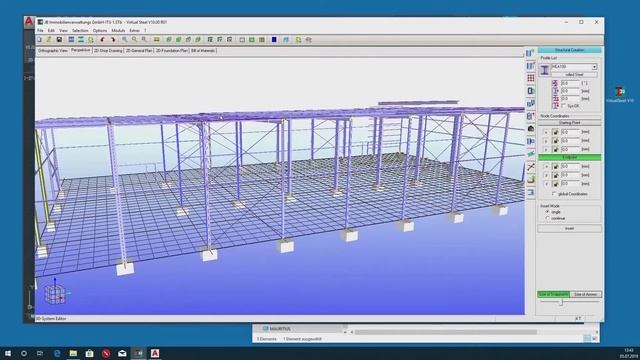Select the single insert mode radio
640x360 pixels.
[x=548, y=212]
